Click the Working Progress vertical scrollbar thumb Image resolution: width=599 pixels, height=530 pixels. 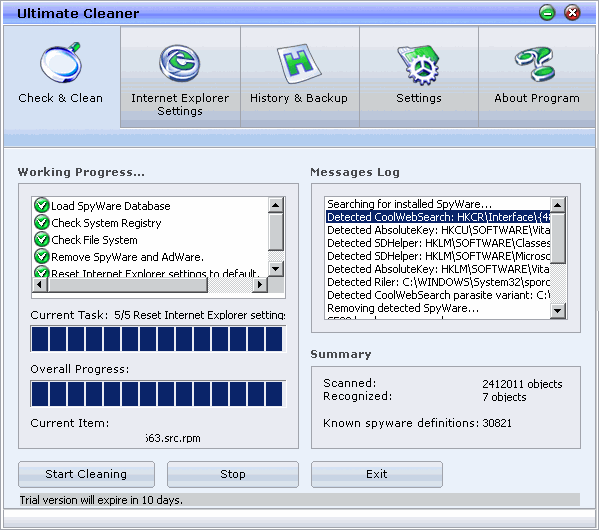(276, 232)
